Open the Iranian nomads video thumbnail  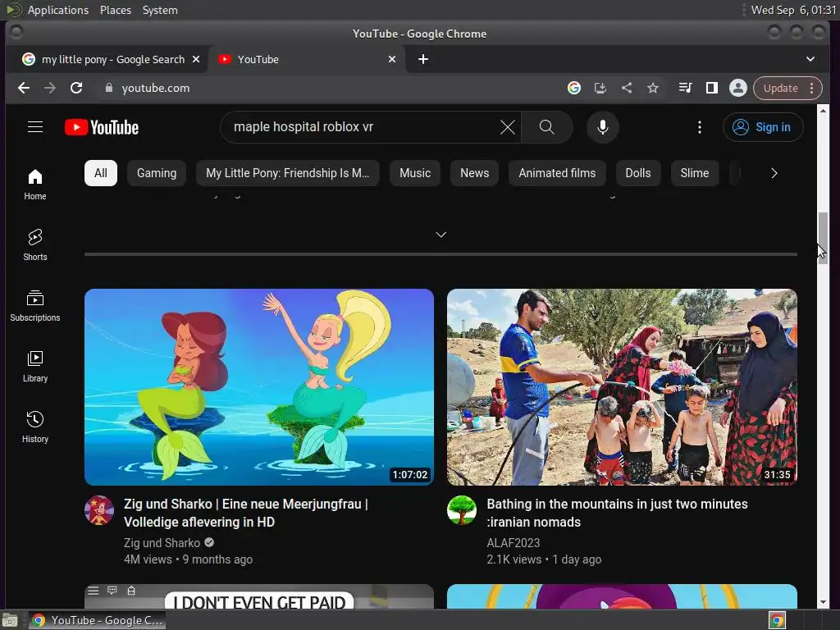622,387
